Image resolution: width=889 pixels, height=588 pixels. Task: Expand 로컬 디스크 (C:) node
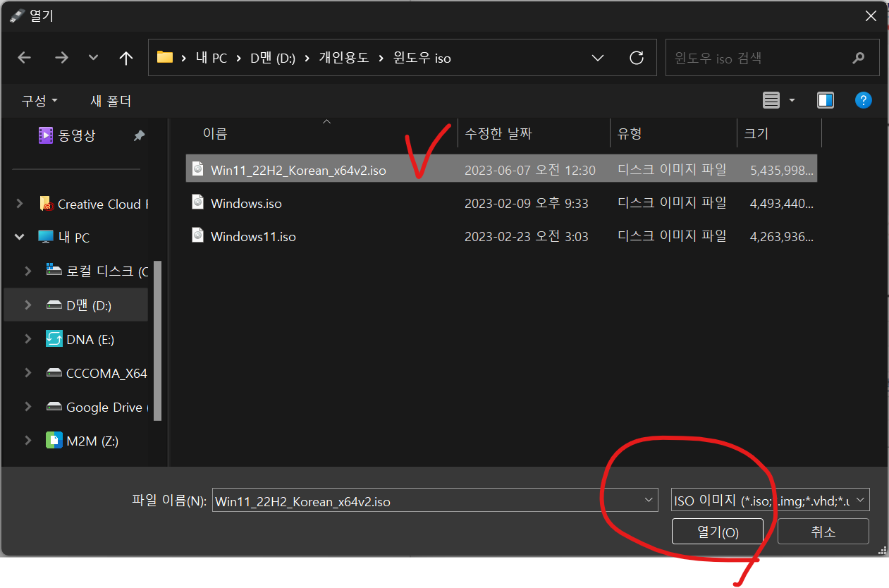[x=28, y=271]
